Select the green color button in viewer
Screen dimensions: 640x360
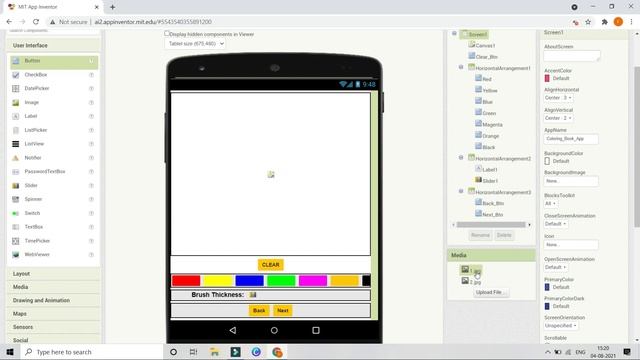pyautogui.click(x=281, y=281)
